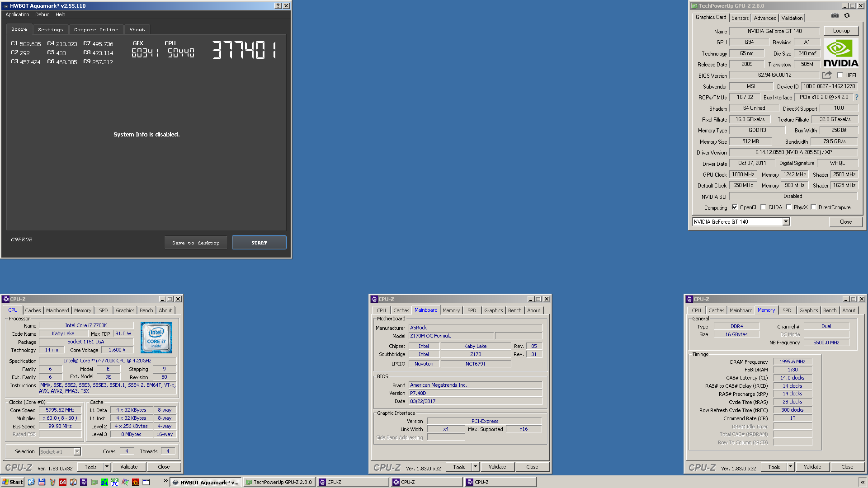Click the Bus Interface question mark help

856,97
